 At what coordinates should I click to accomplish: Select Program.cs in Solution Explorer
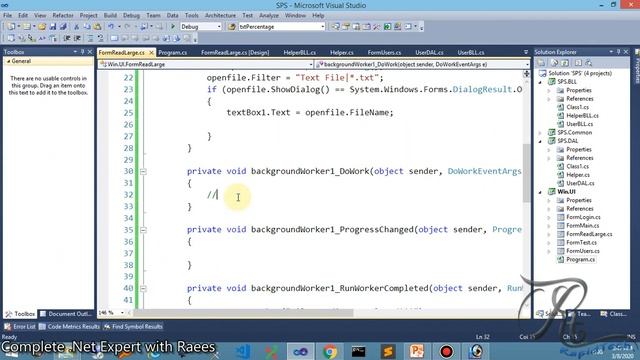580,260
